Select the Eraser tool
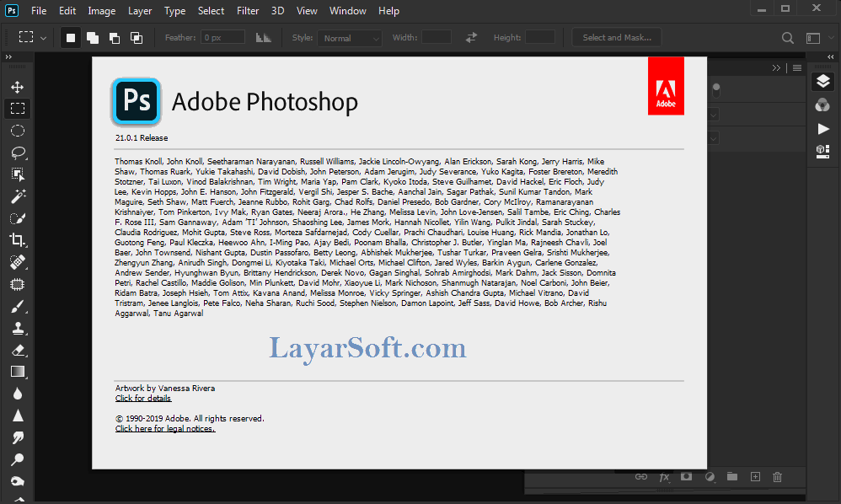 [x=18, y=350]
